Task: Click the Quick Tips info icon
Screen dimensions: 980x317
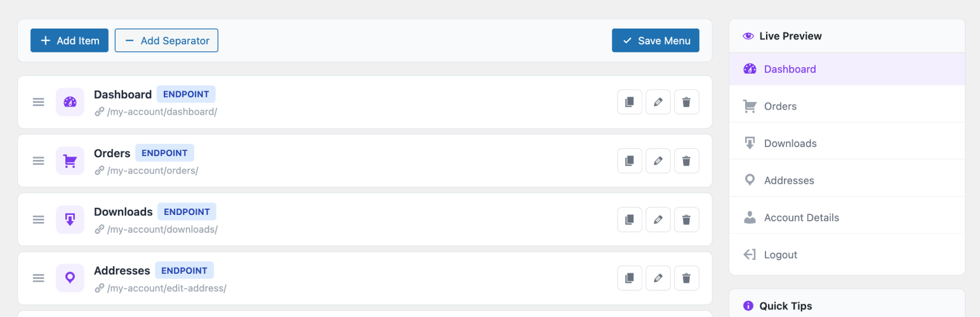Action: pyautogui.click(x=748, y=306)
